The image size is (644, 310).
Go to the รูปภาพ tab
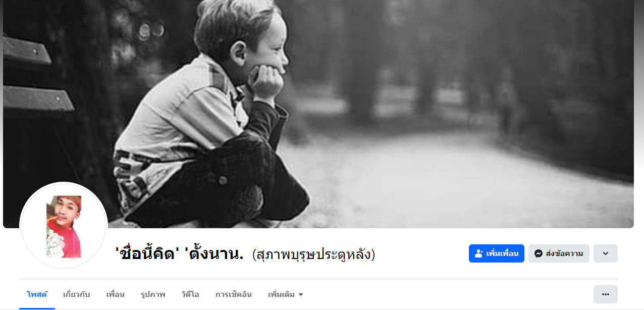(x=153, y=294)
